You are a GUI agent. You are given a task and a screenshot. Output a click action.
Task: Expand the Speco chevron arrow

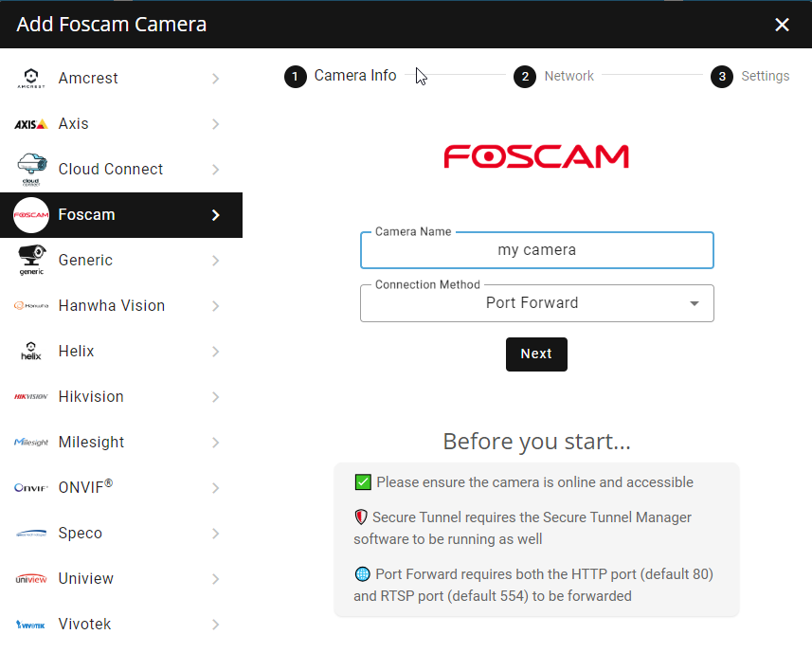(x=216, y=534)
